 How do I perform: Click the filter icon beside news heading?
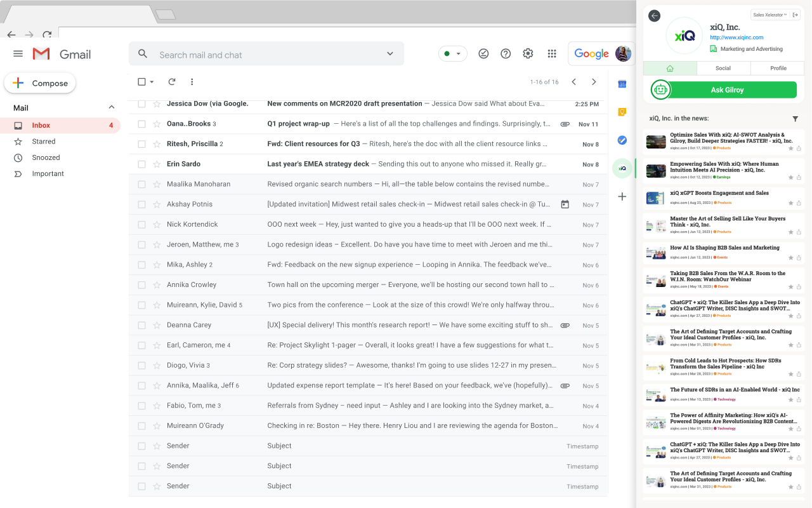tap(796, 119)
